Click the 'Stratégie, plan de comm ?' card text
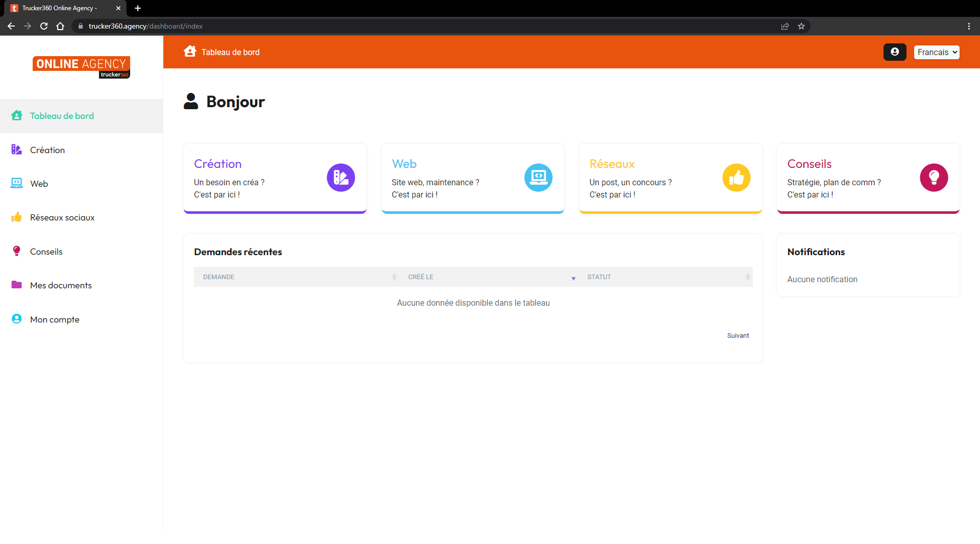Viewport: 980px width, 544px height. (834, 182)
